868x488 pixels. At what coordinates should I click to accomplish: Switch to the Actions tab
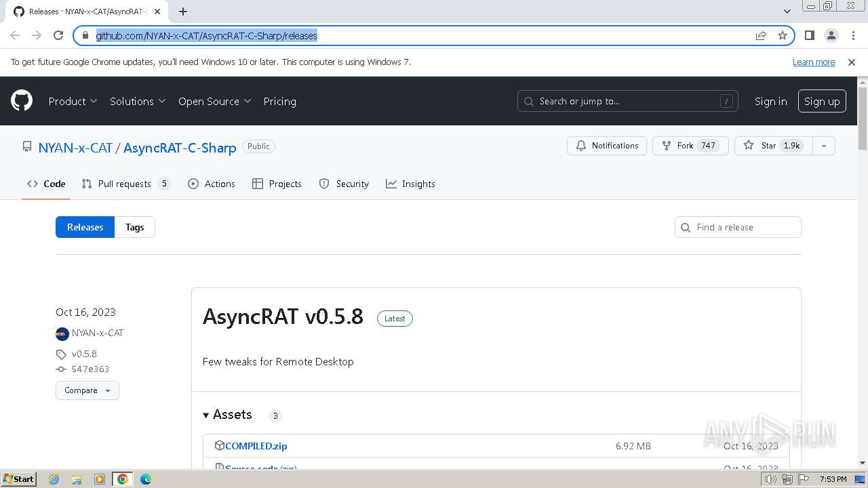point(212,184)
